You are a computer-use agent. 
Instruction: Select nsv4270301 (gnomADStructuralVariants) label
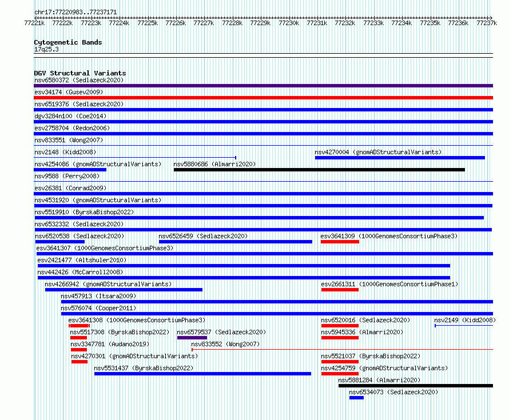pos(134,356)
